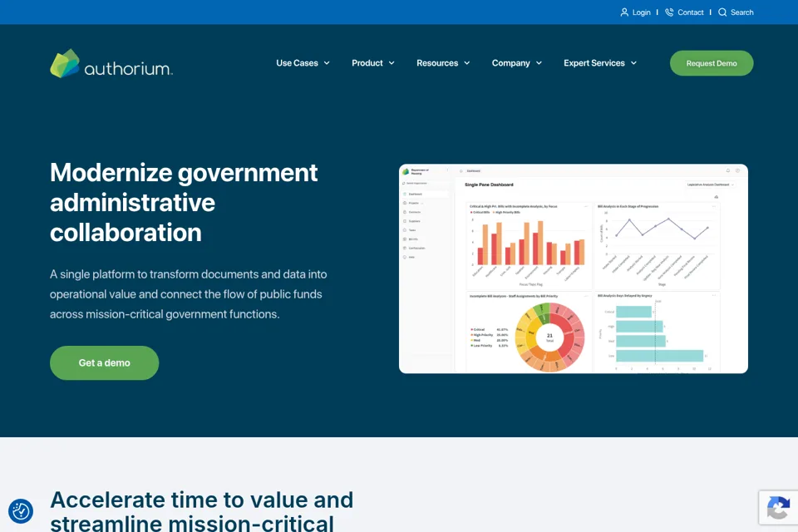Expand the chevron next to Product
Image resolution: width=798 pixels, height=532 pixels.
pyautogui.click(x=392, y=63)
